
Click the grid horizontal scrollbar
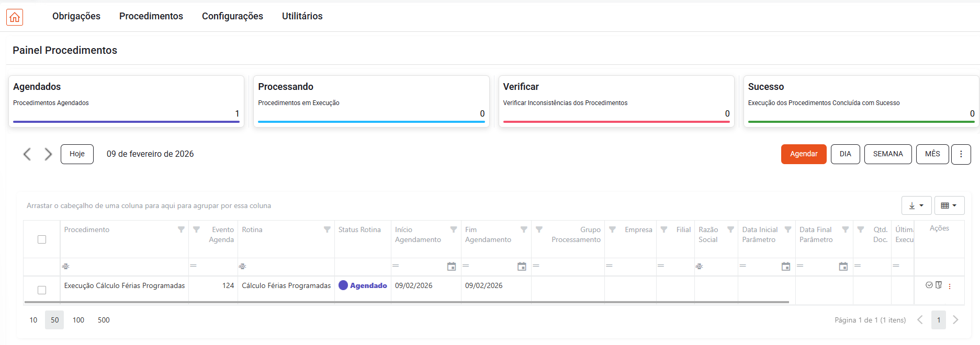click(406, 302)
